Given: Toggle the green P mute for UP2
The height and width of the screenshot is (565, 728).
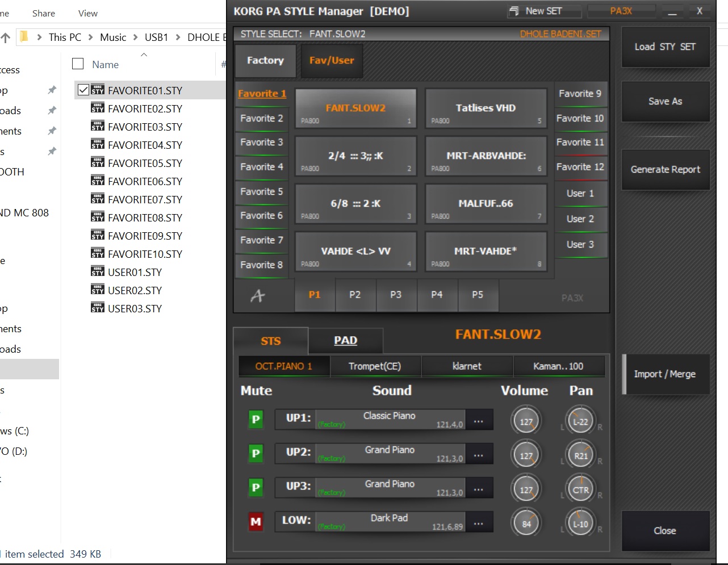Looking at the screenshot, I should [x=256, y=454].
